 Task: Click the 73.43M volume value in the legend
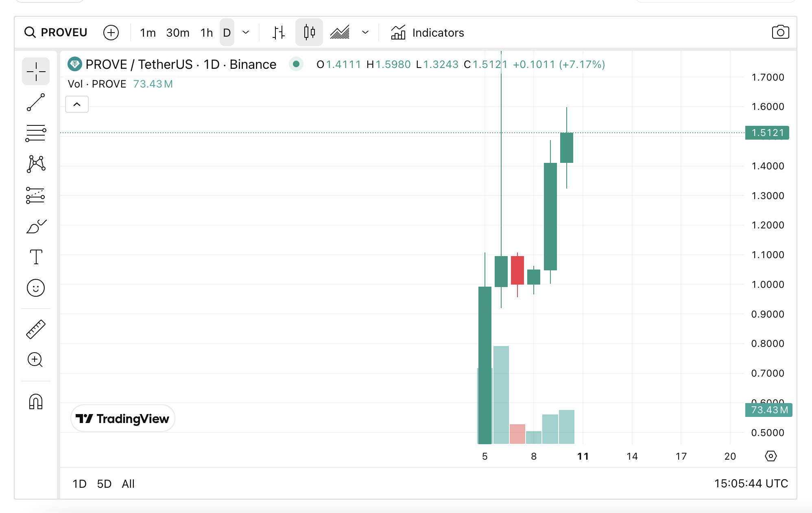coord(153,84)
